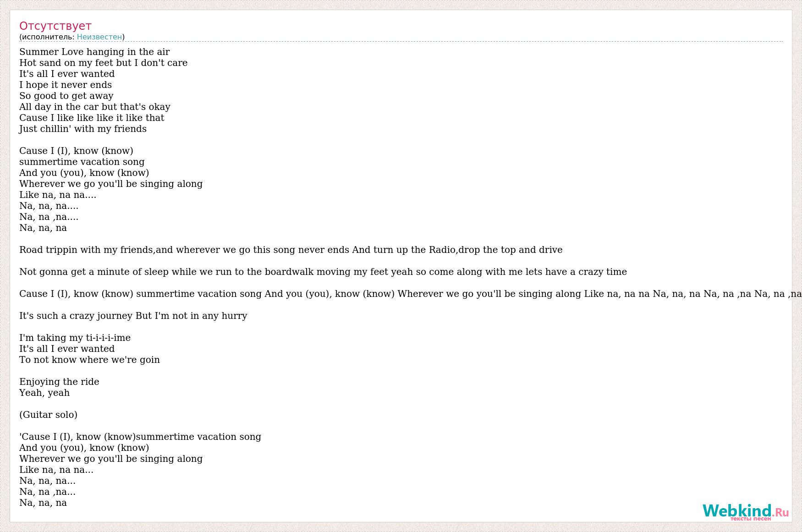Click the 'Summer Love hanging in the air' line
The width and height of the screenshot is (802, 532).
point(94,52)
